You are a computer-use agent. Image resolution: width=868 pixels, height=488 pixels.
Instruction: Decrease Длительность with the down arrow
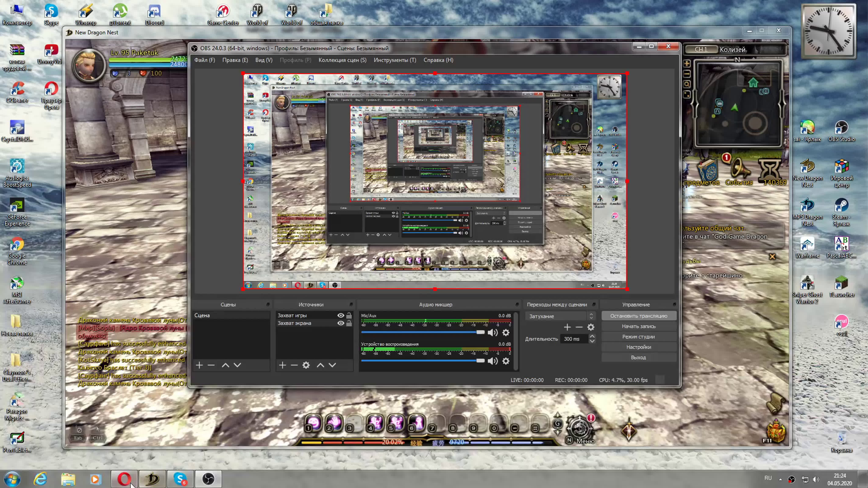pos(592,341)
